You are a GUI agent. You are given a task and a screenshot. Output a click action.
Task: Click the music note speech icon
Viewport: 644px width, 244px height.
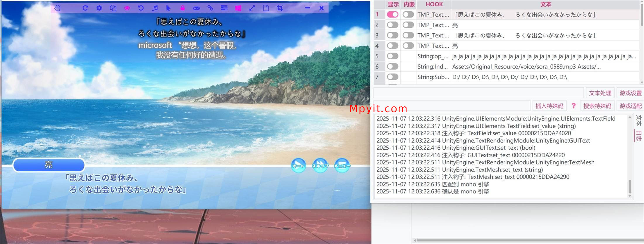(155, 8)
